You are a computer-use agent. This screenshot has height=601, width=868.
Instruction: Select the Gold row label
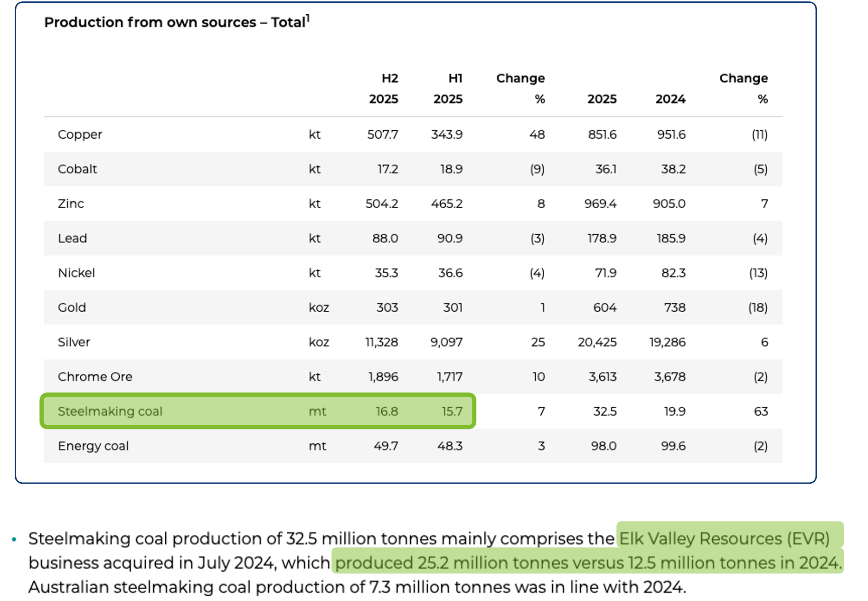(72, 308)
